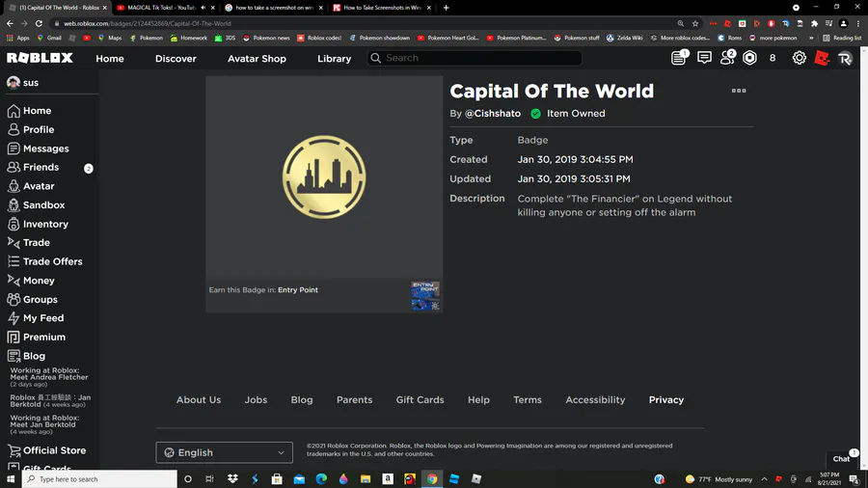Open Accessibility in the footer

click(595, 399)
